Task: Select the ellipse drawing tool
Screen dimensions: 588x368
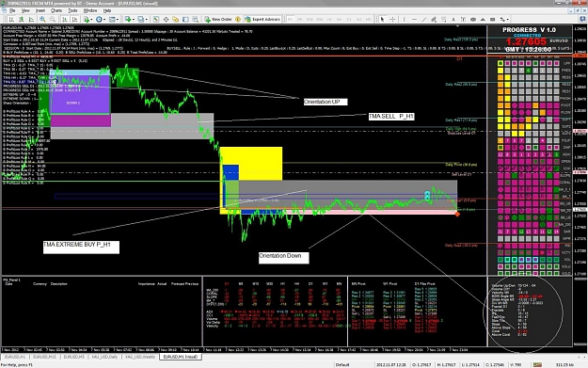Action: pos(473,19)
